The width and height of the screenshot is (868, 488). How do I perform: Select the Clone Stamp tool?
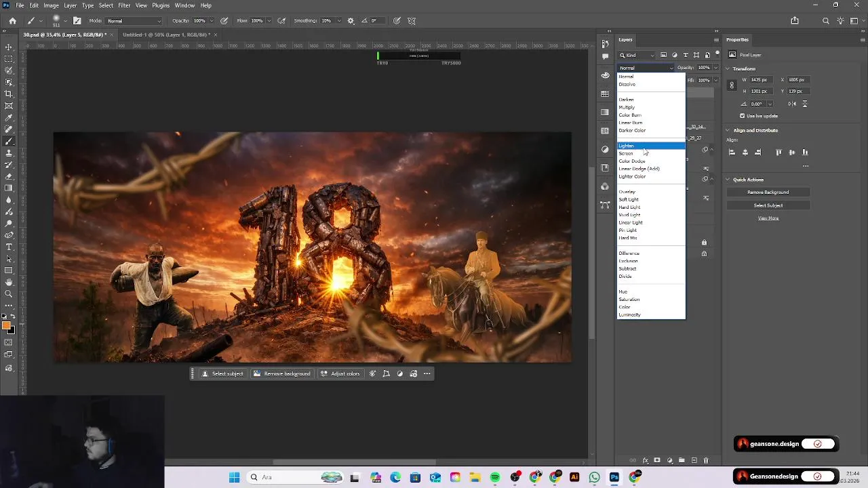click(9, 153)
